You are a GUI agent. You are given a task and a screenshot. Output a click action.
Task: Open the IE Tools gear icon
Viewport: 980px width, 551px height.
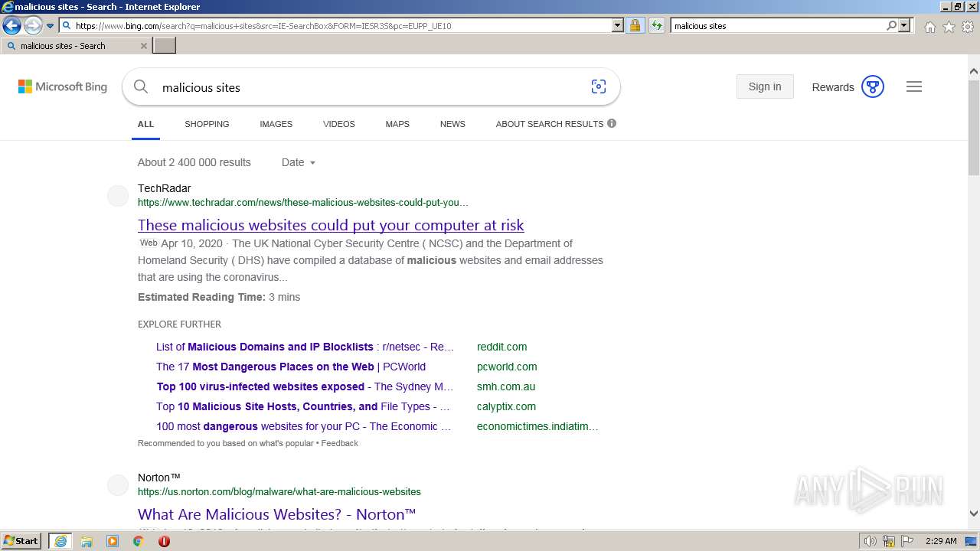(x=968, y=27)
